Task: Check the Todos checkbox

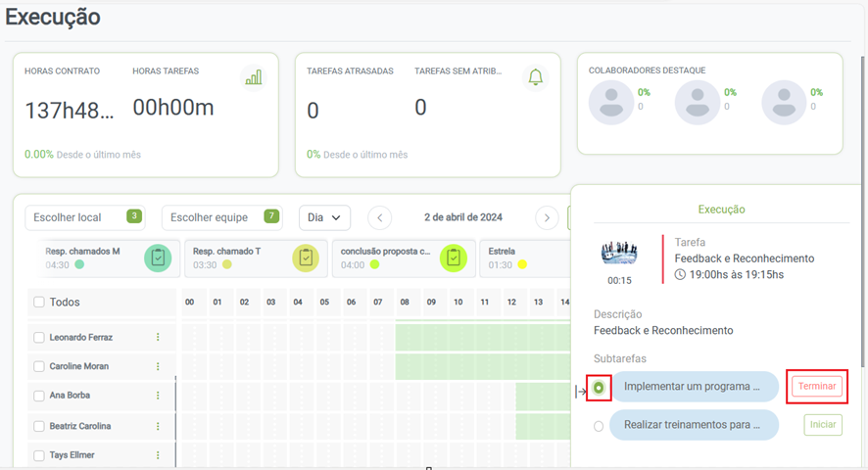Action: (x=39, y=303)
